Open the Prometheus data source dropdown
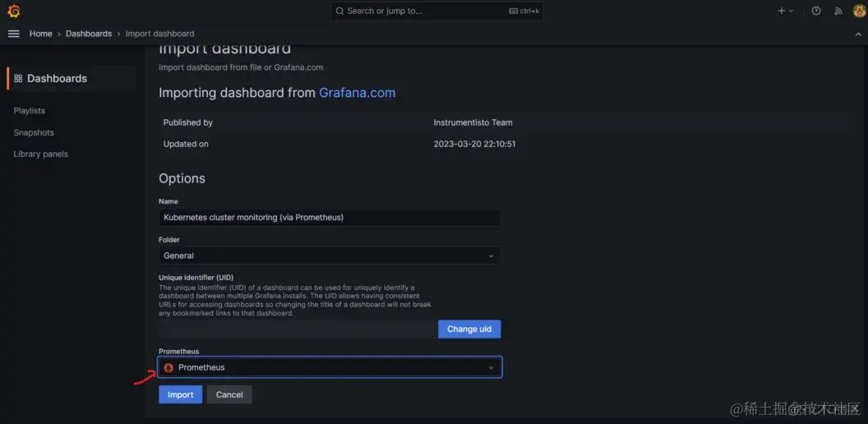 tap(330, 367)
